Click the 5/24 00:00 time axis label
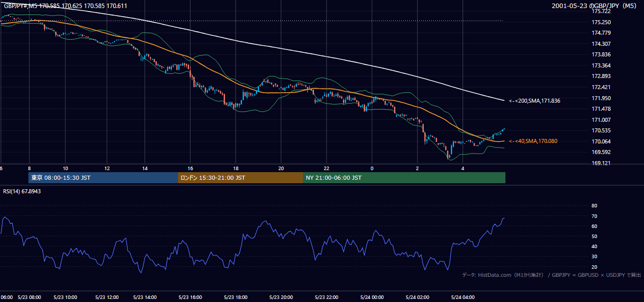This screenshot has width=644, height=302. [372, 297]
